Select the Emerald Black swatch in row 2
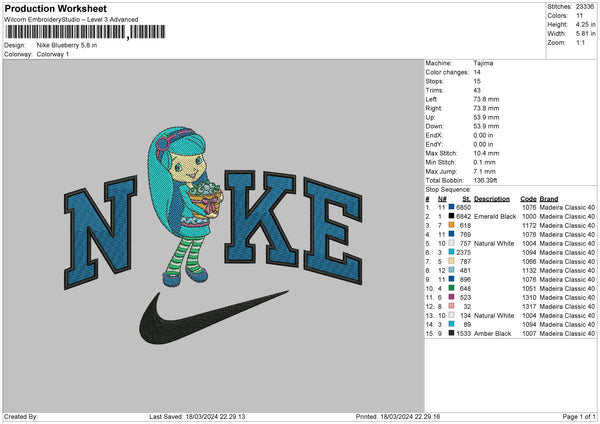Image resolution: width=600 pixels, height=424 pixels. coord(452,216)
